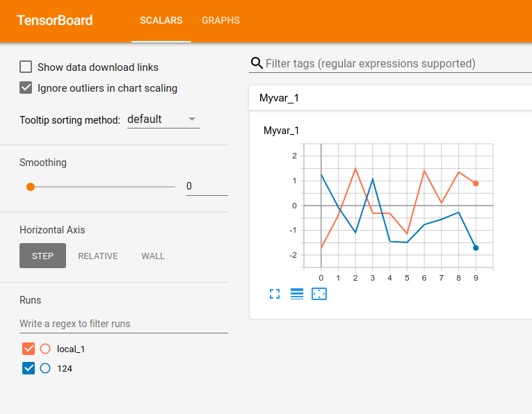Click the TensorBoard logo title
The image size is (532, 414).
(x=55, y=20)
